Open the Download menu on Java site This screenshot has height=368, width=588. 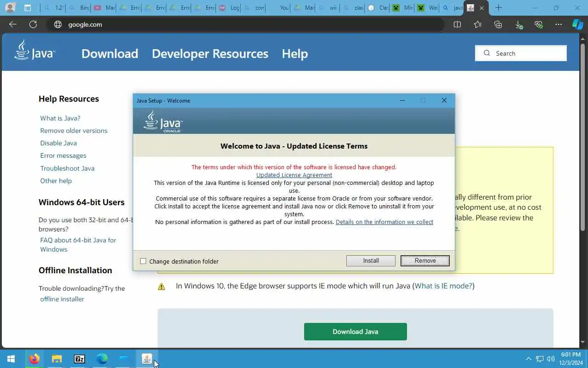pyautogui.click(x=110, y=53)
